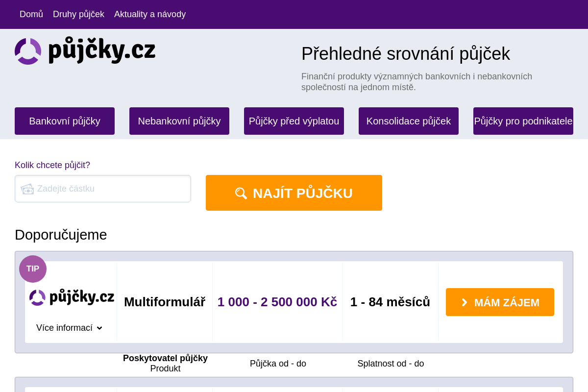Click the chevron next to Více informací
This screenshot has width=588, height=392.
[99, 328]
